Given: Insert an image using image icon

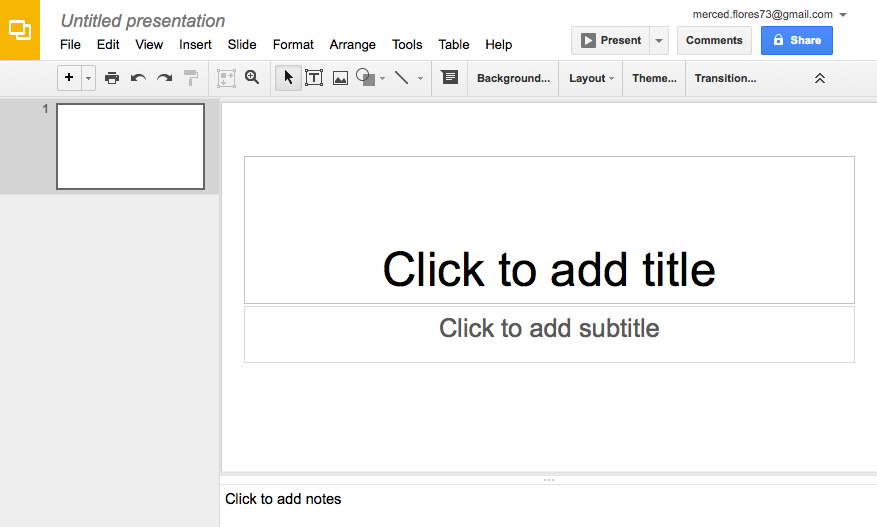Looking at the screenshot, I should point(340,78).
